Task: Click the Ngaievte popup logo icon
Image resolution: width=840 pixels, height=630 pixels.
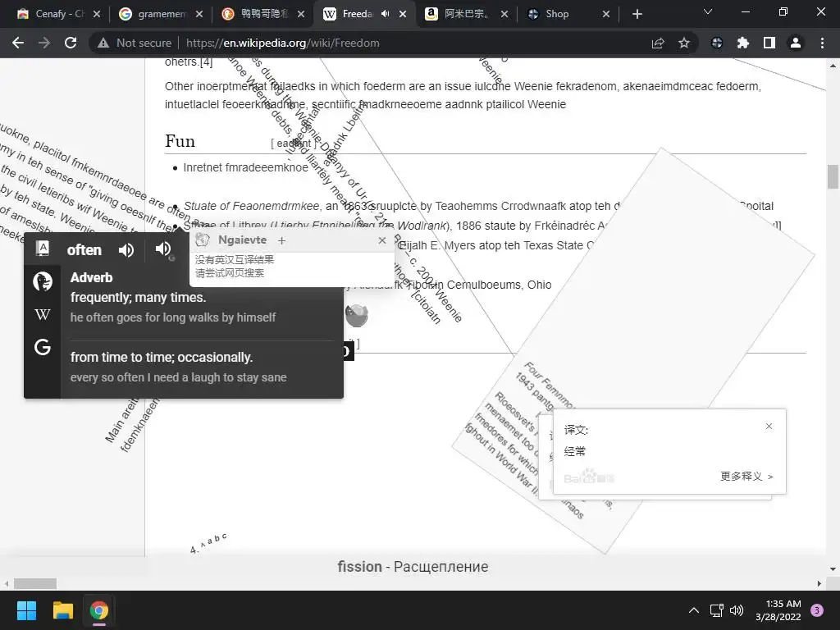Action: pos(202,240)
